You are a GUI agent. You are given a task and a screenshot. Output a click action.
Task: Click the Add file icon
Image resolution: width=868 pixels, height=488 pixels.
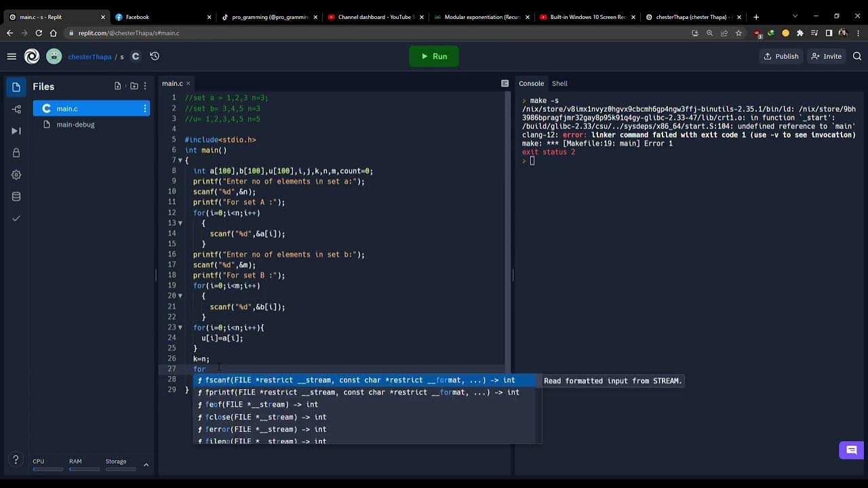tap(118, 86)
